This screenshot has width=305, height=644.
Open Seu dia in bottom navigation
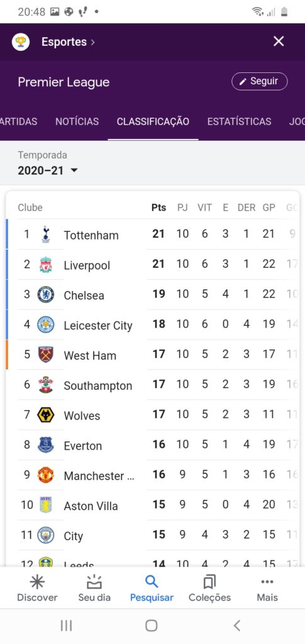tap(94, 588)
